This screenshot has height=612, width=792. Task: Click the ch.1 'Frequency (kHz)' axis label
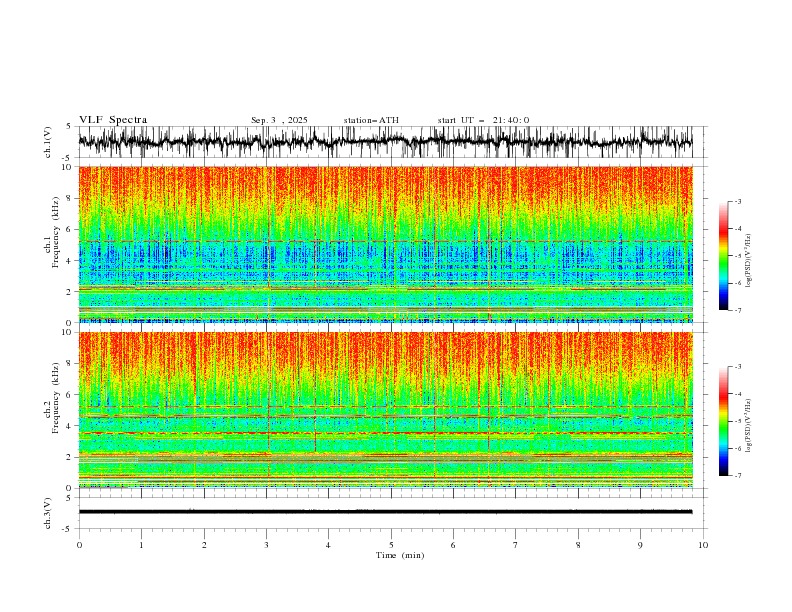pyautogui.click(x=56, y=233)
